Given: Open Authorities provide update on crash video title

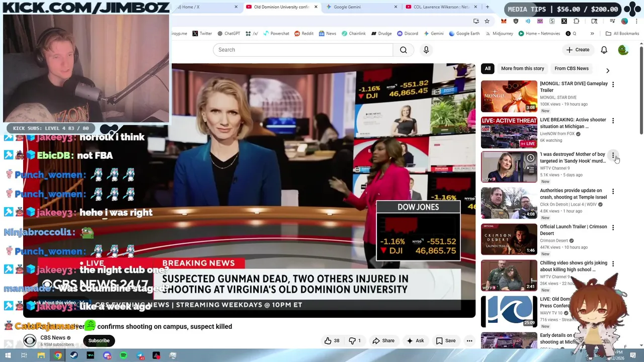Looking at the screenshot, I should click(573, 194).
